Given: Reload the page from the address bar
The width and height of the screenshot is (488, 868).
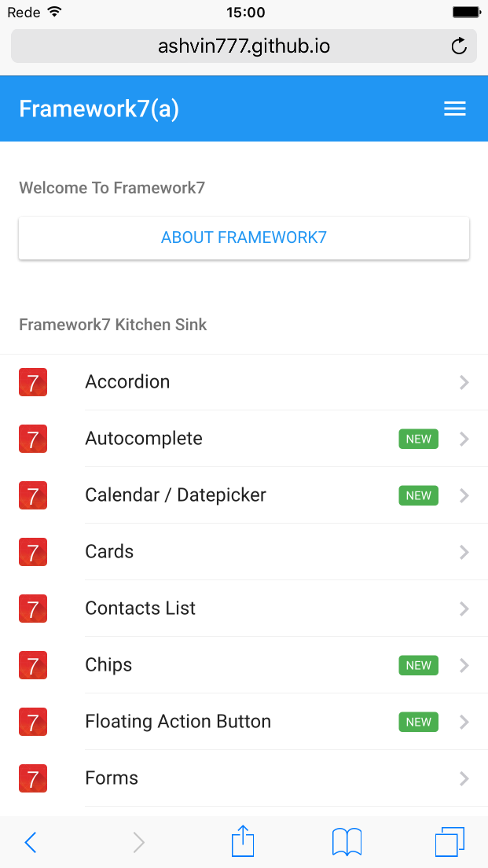Looking at the screenshot, I should [x=459, y=46].
